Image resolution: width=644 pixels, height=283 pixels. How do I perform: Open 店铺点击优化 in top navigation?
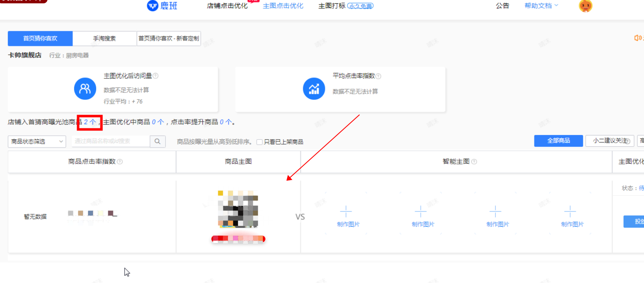pyautogui.click(x=227, y=6)
